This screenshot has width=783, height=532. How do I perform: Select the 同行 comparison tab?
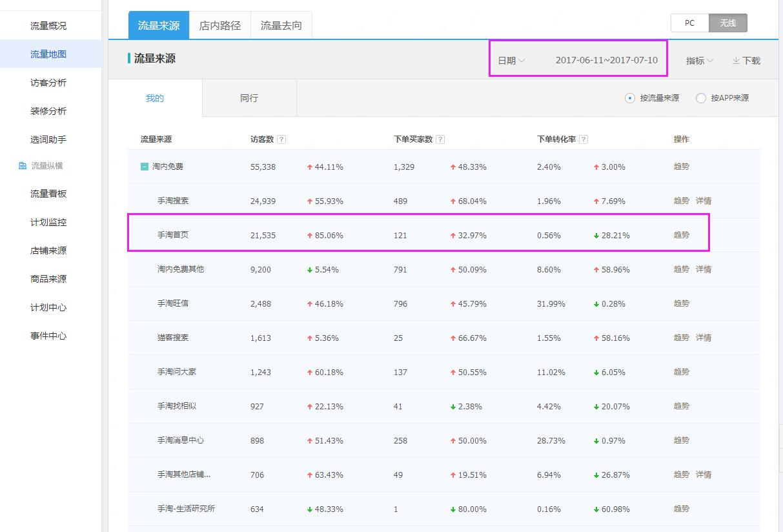(x=249, y=97)
